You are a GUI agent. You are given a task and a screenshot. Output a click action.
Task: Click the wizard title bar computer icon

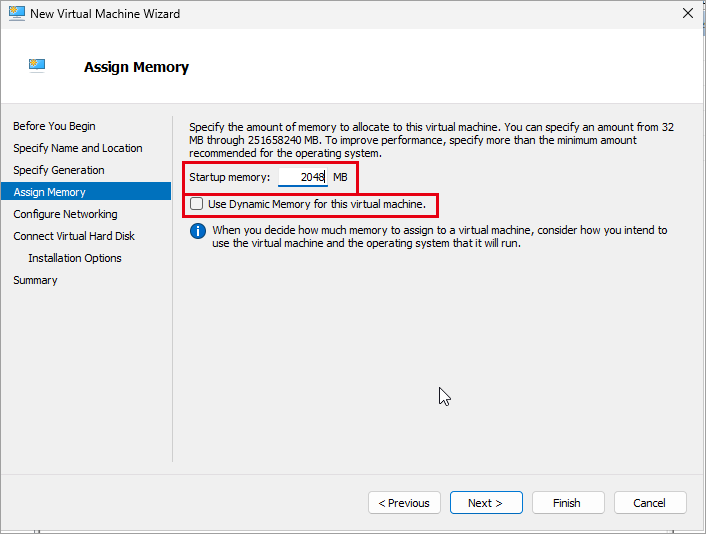17,13
